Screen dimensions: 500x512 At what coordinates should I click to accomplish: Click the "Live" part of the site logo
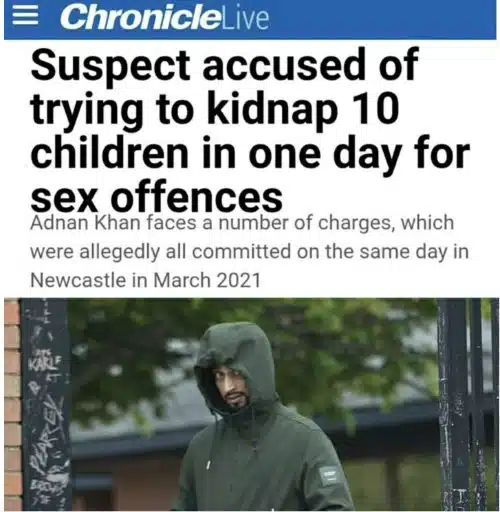click(x=245, y=19)
